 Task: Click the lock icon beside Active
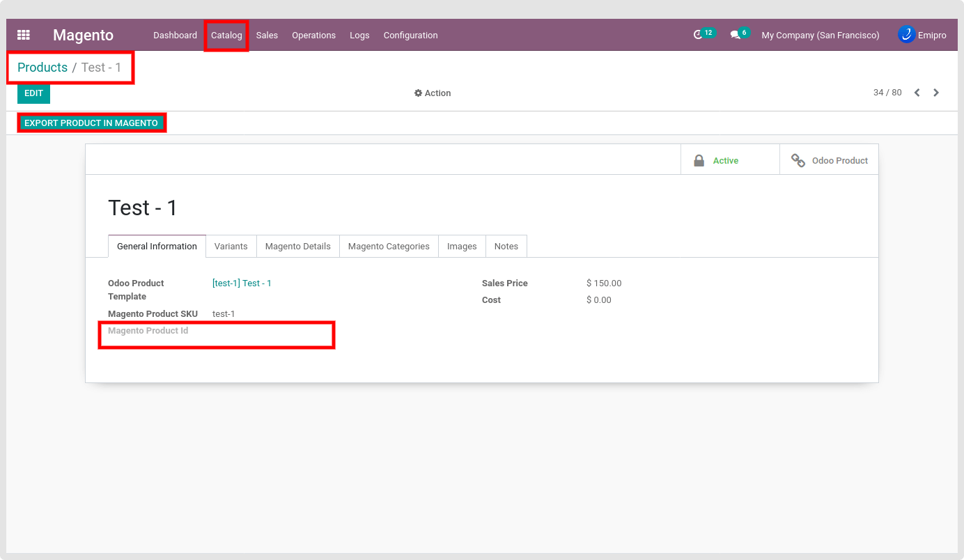click(699, 160)
